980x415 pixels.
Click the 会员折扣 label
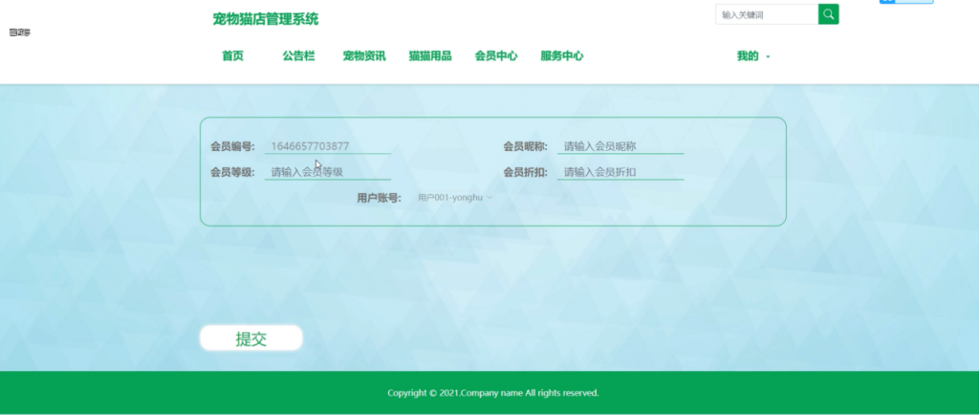[x=526, y=172]
